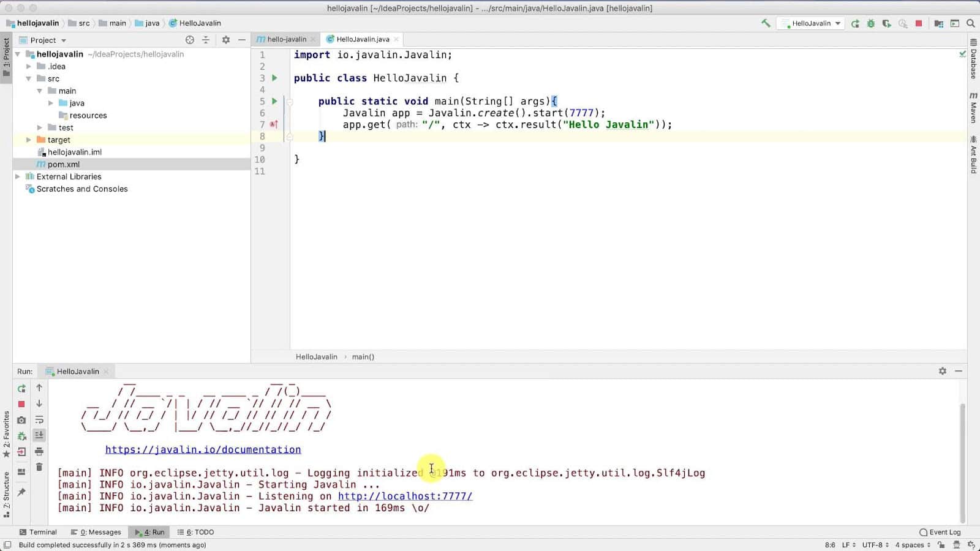Toggle soft-wrap in the console output
980x551 pixels.
coord(39,420)
